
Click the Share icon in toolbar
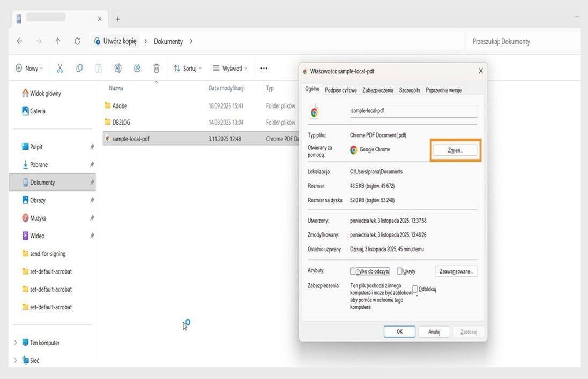(x=137, y=68)
